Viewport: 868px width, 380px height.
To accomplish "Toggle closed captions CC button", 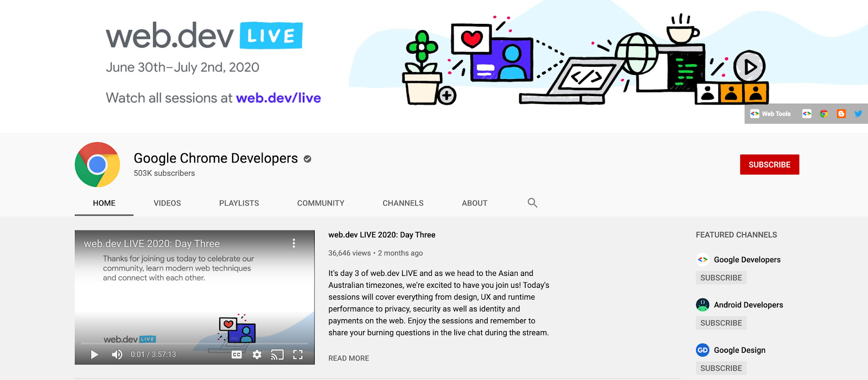I will tap(237, 355).
